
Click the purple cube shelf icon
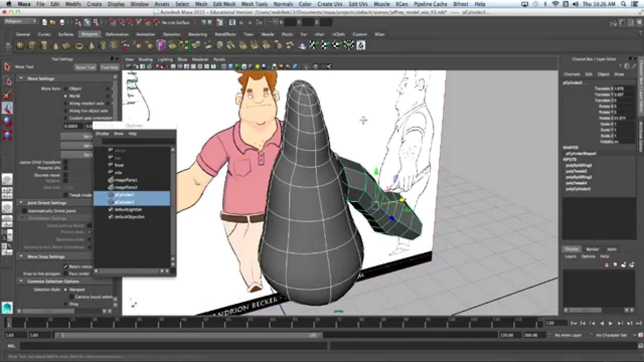point(161,45)
